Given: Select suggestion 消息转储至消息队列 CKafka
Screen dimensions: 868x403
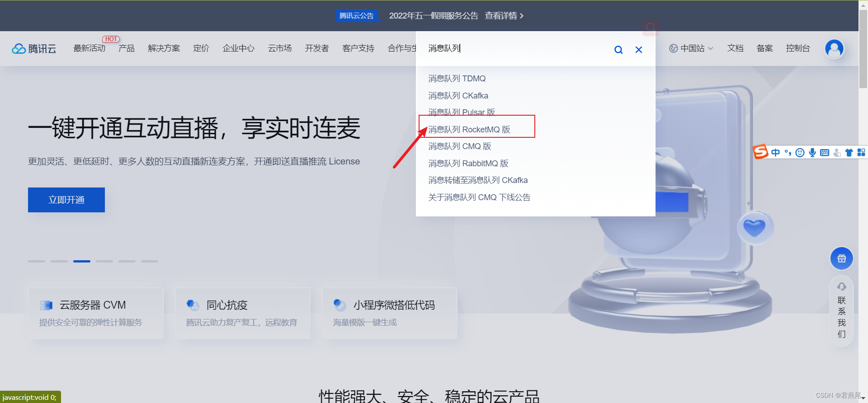Looking at the screenshot, I should (478, 180).
